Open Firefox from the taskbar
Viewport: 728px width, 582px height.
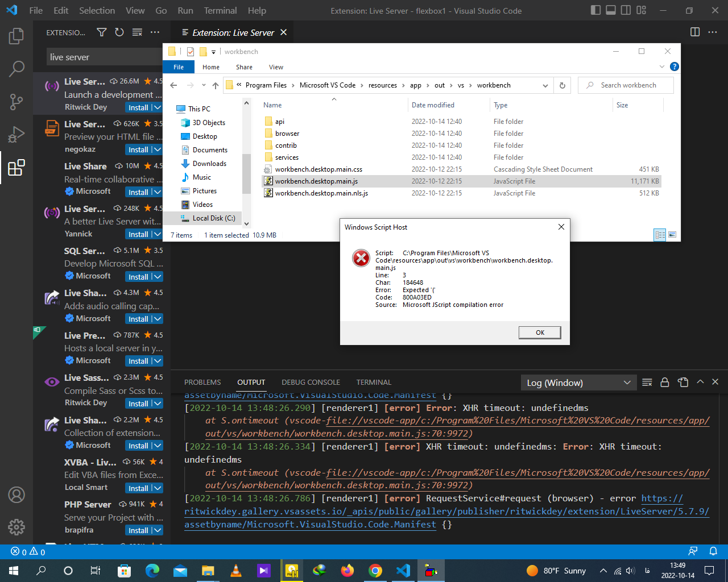point(347,570)
